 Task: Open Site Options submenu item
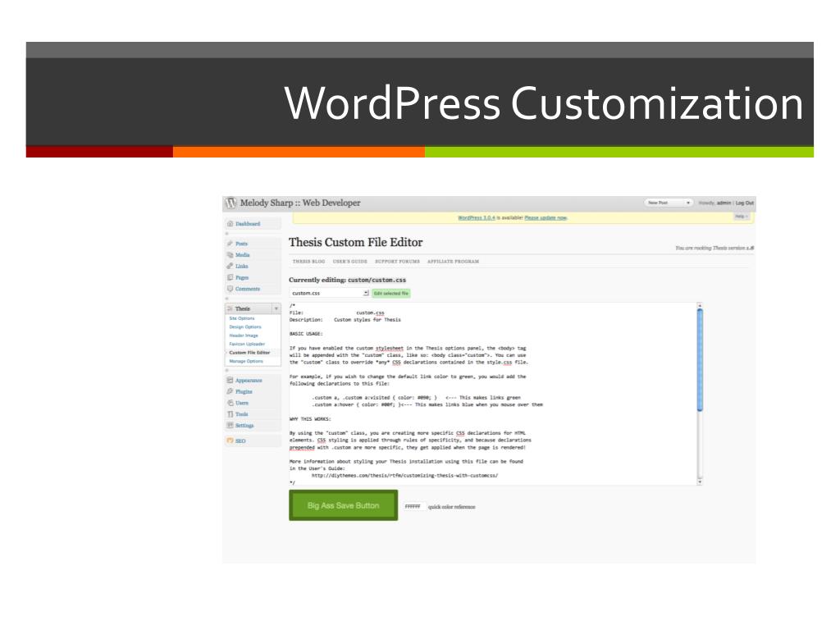pos(242,318)
